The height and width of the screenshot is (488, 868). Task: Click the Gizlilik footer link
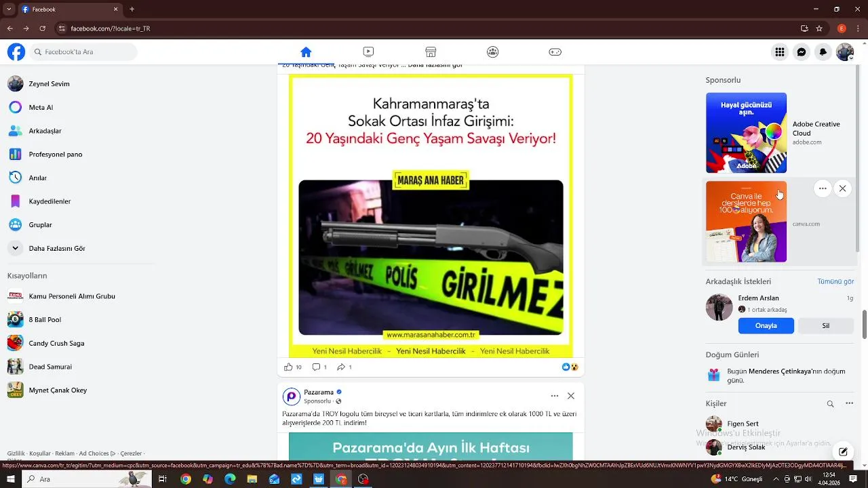16,453
